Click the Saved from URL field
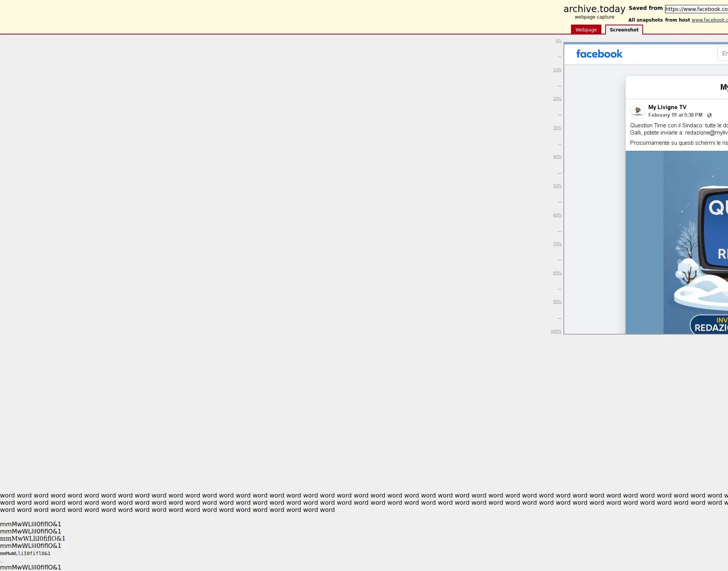Image resolution: width=728 pixels, height=571 pixels. (x=696, y=9)
